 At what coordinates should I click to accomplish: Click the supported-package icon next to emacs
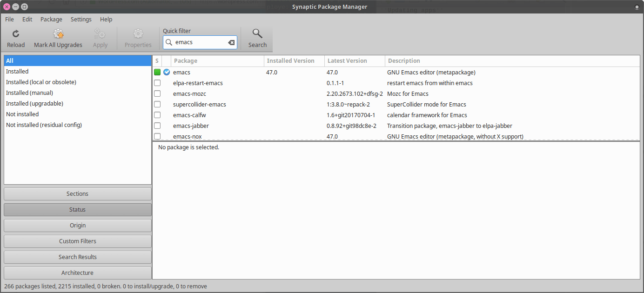[x=167, y=72]
